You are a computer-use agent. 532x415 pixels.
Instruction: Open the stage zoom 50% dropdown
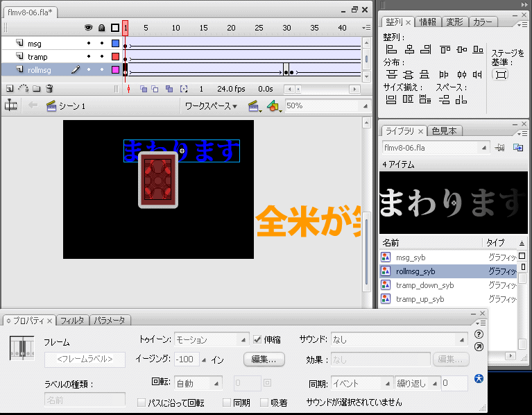327,106
